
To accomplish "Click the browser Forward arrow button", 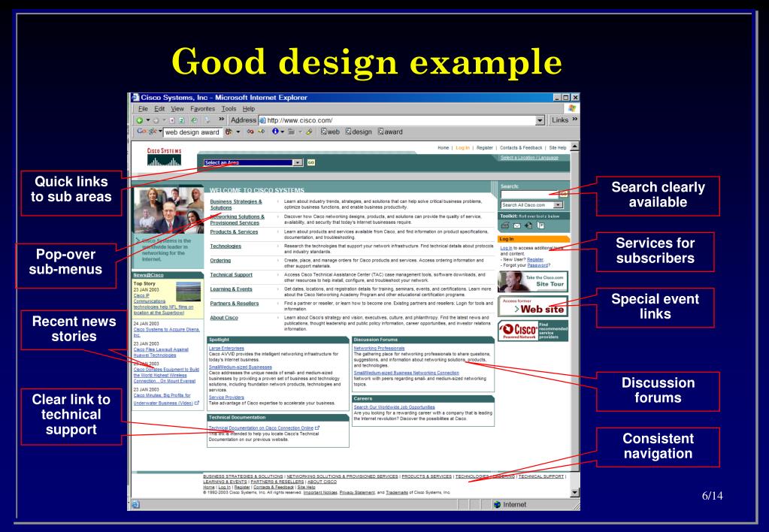I will (156, 120).
